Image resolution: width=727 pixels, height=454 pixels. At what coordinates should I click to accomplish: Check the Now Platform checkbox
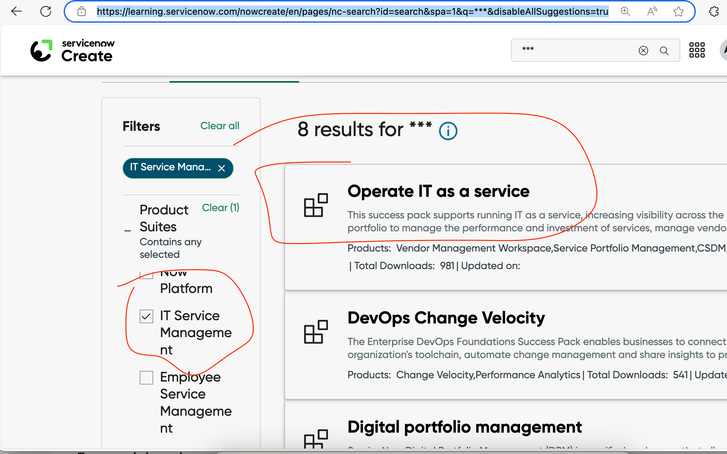click(x=146, y=275)
